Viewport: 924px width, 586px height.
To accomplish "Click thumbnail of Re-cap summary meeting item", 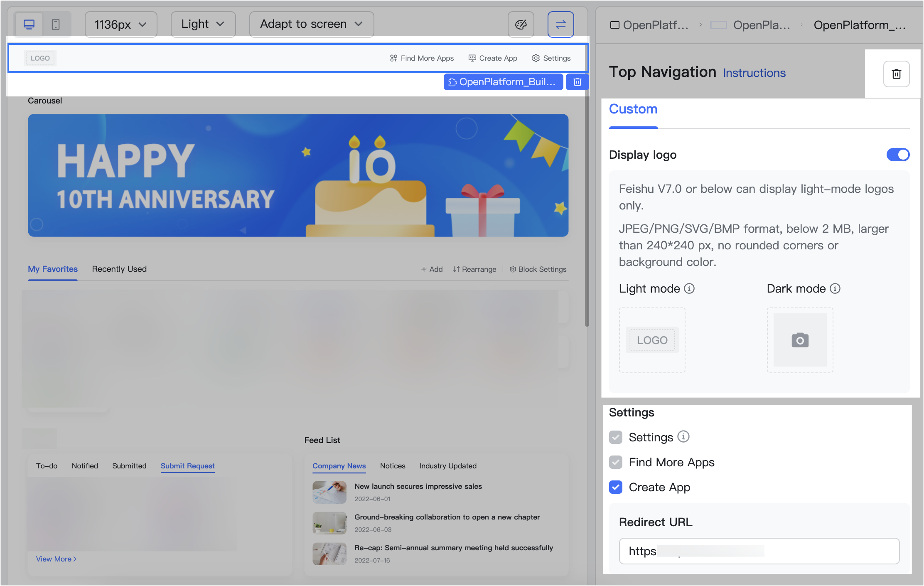I will click(329, 554).
